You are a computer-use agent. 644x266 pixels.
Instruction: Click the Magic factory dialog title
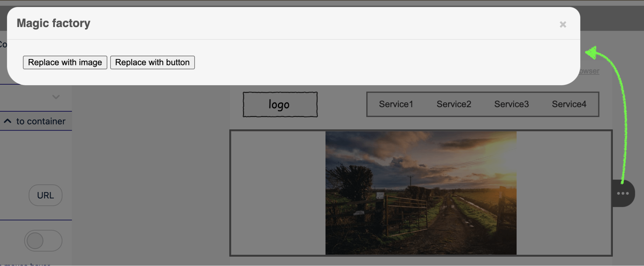click(53, 23)
